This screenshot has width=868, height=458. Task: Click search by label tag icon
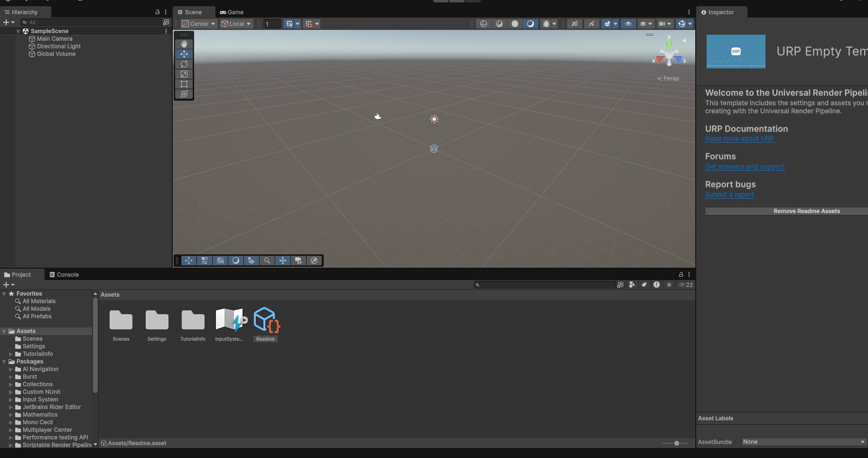[644, 285]
